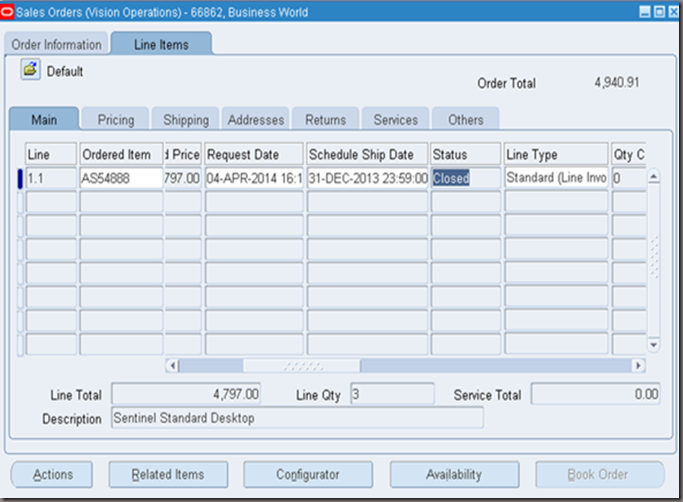Click the record indicator beside line 1.1
This screenshot has height=502, width=683.
click(20, 178)
